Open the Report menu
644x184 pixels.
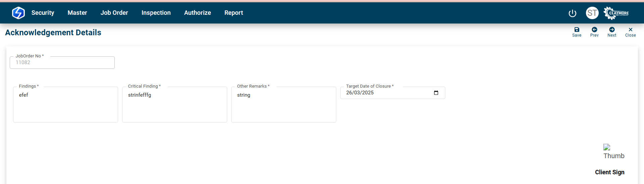point(234,13)
